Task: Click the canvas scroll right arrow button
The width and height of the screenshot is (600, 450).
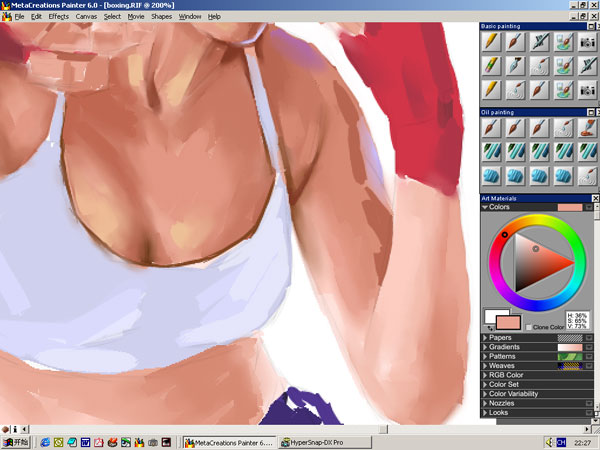Action: [587, 429]
